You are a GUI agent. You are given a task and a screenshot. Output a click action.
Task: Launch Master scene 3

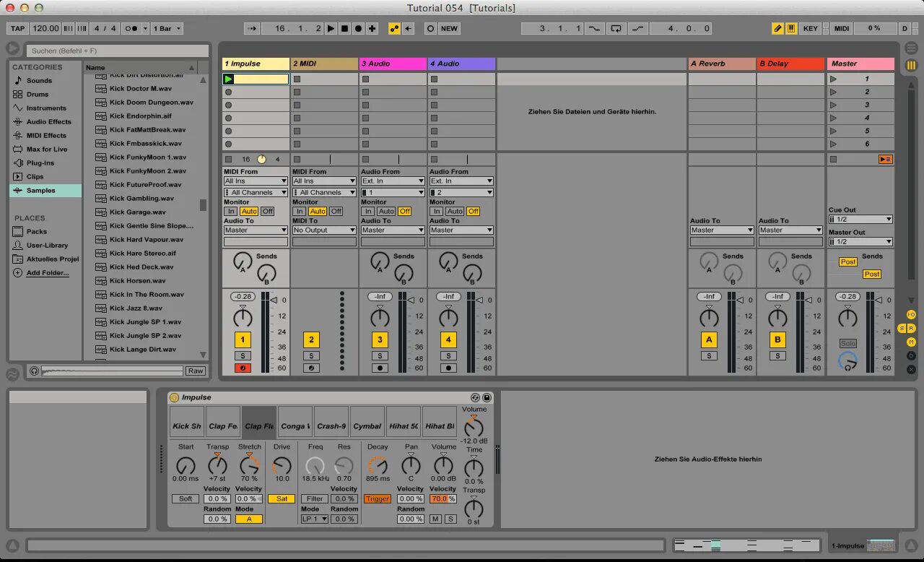(x=833, y=105)
